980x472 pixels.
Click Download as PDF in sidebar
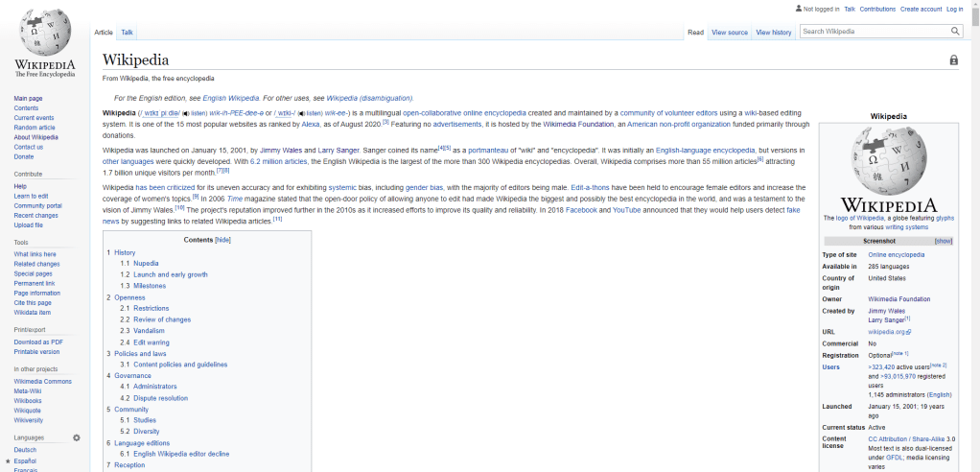point(38,342)
